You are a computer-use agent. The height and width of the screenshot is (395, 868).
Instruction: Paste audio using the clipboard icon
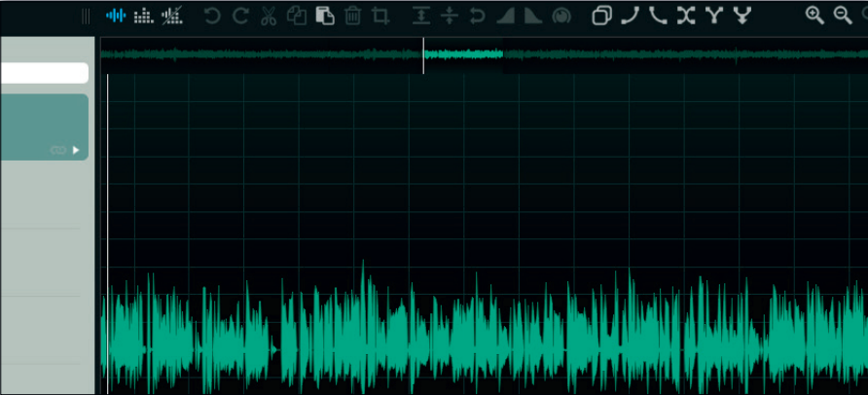pos(325,16)
